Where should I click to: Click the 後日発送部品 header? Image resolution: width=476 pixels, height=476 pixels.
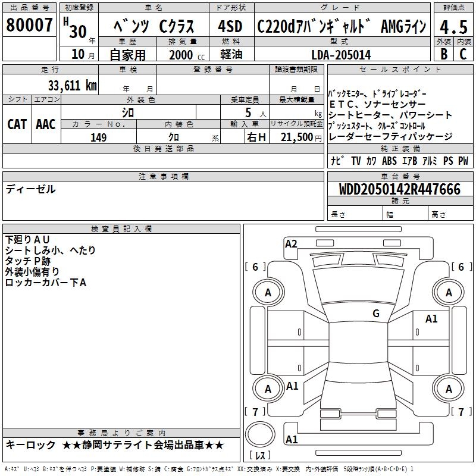tap(163, 148)
